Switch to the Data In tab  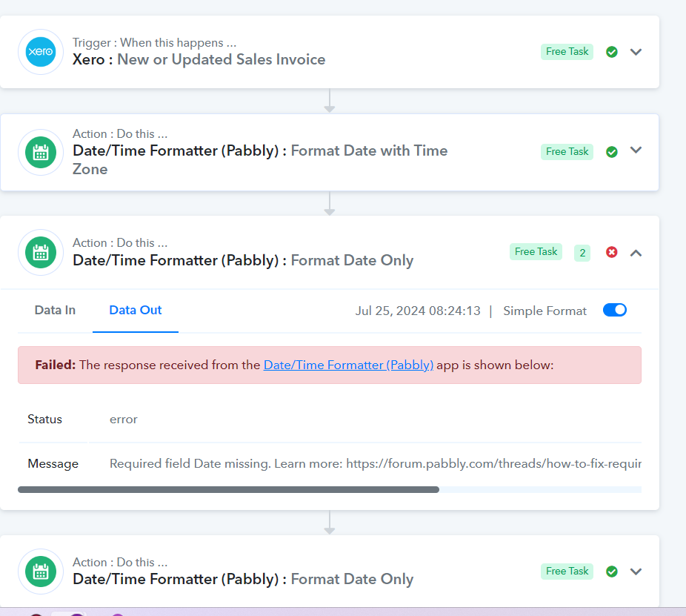click(x=55, y=311)
